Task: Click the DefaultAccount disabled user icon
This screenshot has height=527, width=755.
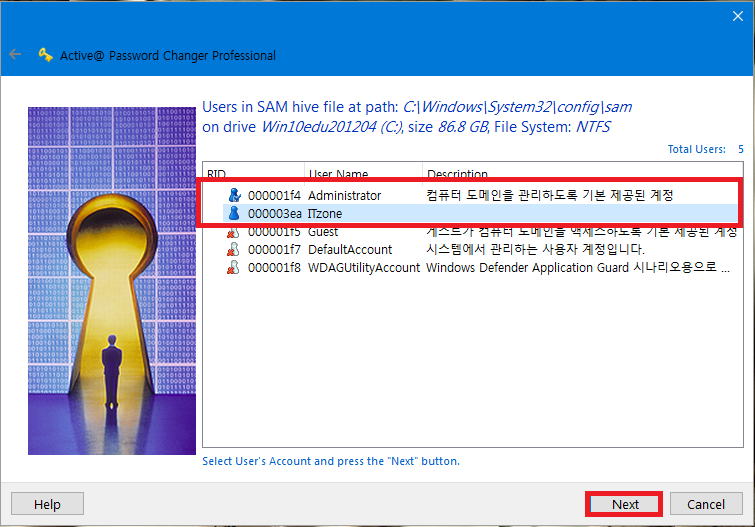Action: click(x=233, y=250)
